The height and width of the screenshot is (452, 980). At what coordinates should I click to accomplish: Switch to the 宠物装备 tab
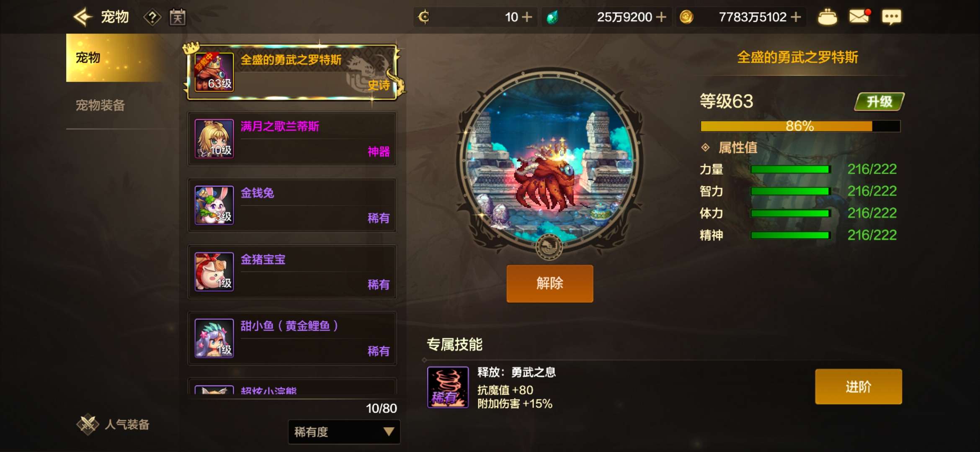click(x=101, y=105)
